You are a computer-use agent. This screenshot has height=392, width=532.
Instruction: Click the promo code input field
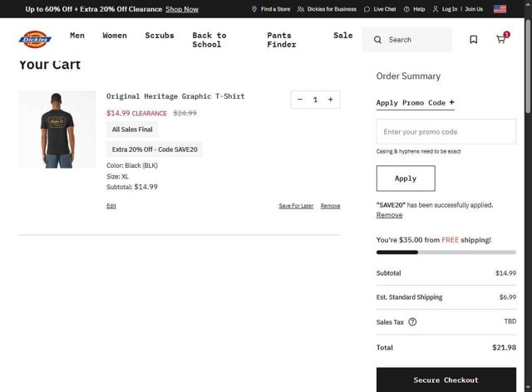coord(446,131)
